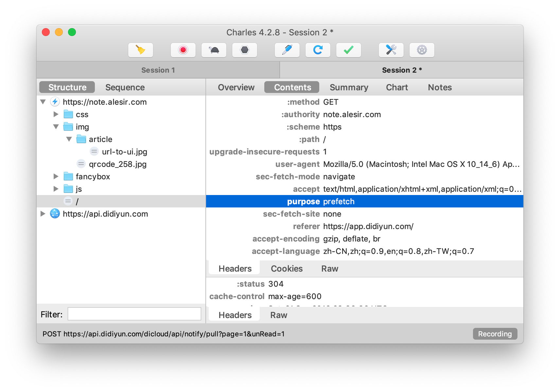560x392 pixels.
Task: Select the user-agent Mozilla/5.0 row
Action: (x=365, y=164)
